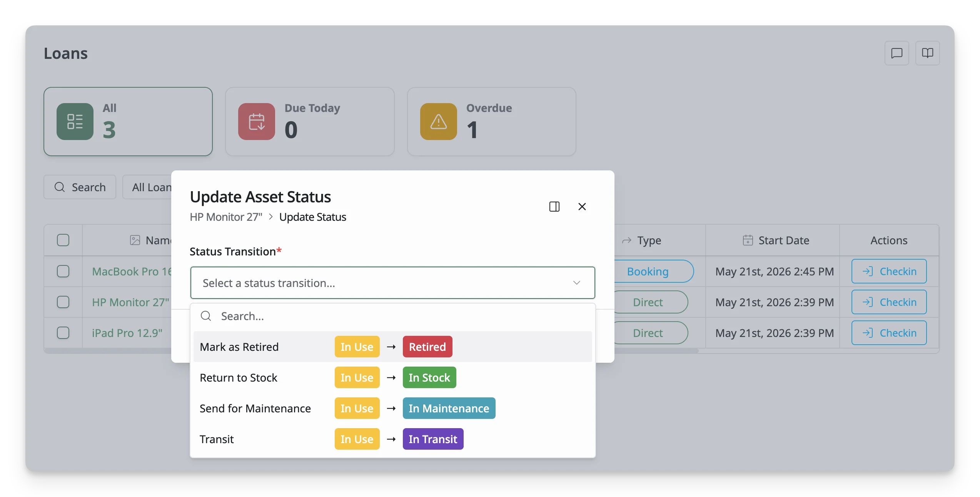Click the green All loans list icon
This screenshot has width=980, height=497.
point(75,122)
